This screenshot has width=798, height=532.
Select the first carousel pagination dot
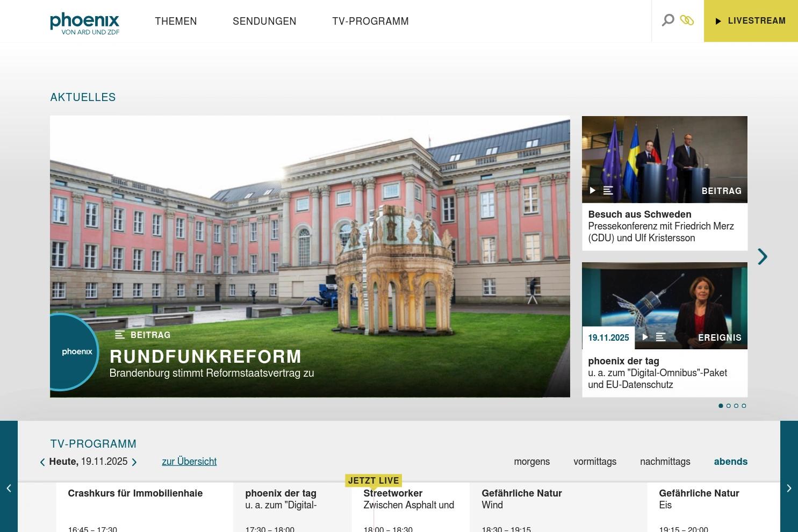721,406
